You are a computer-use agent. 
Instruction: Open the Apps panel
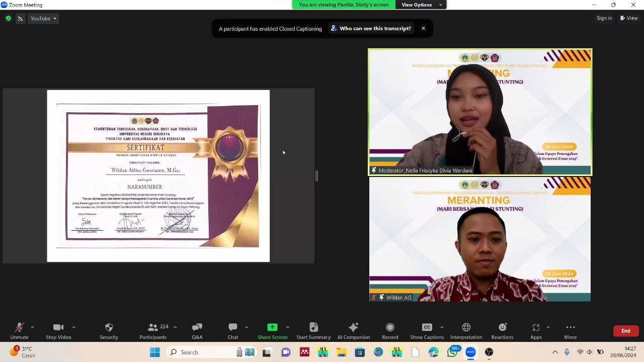[x=536, y=330]
